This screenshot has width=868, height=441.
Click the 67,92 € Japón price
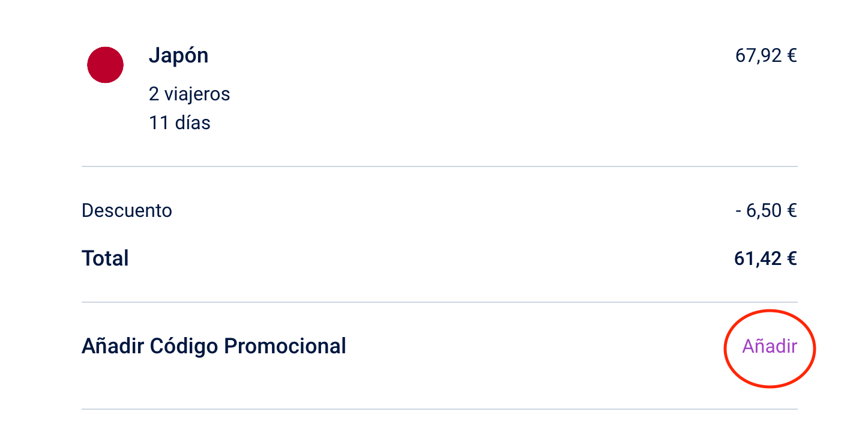[765, 56]
